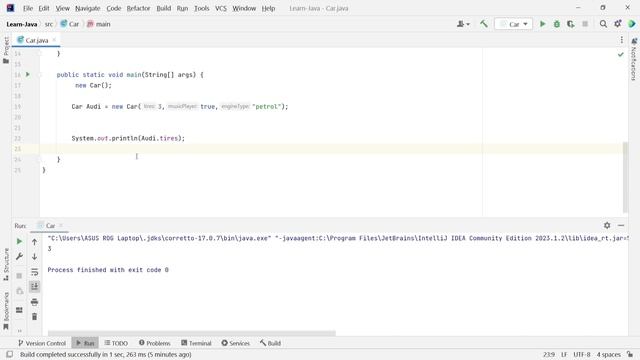This screenshot has width=640, height=360.
Task: Open the Project tool window
Action: point(6,50)
